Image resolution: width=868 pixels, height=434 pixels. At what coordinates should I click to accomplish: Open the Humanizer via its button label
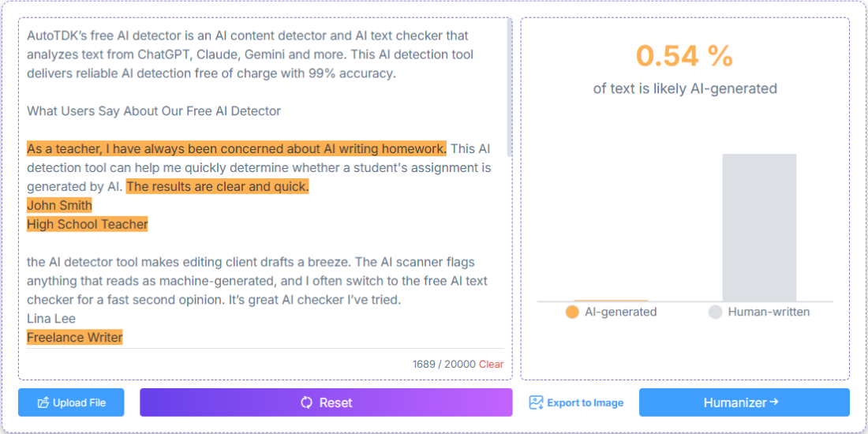coord(735,402)
